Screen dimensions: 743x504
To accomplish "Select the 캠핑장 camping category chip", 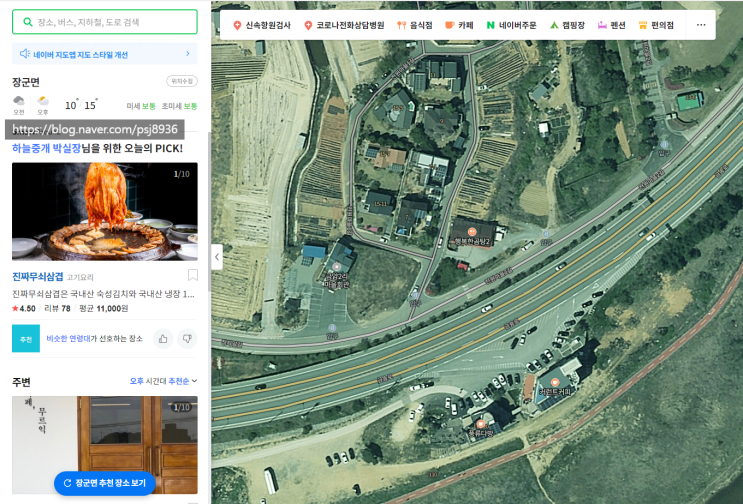I will pyautogui.click(x=567, y=25).
